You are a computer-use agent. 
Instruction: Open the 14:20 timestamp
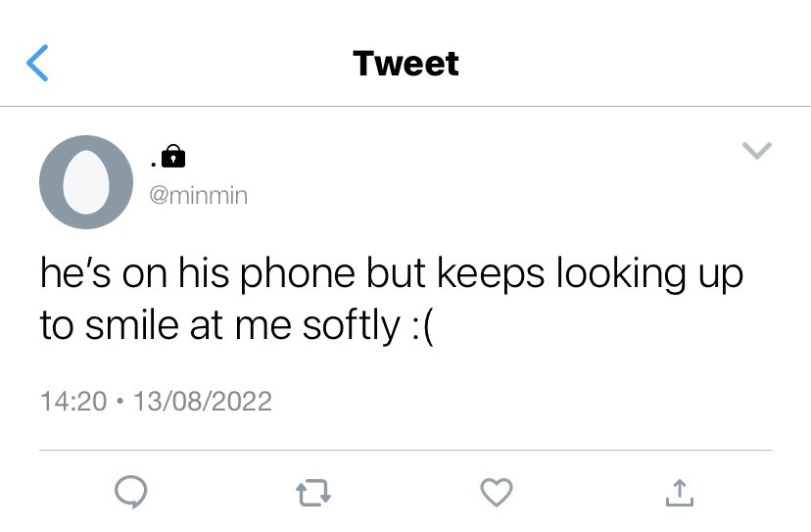[73, 401]
